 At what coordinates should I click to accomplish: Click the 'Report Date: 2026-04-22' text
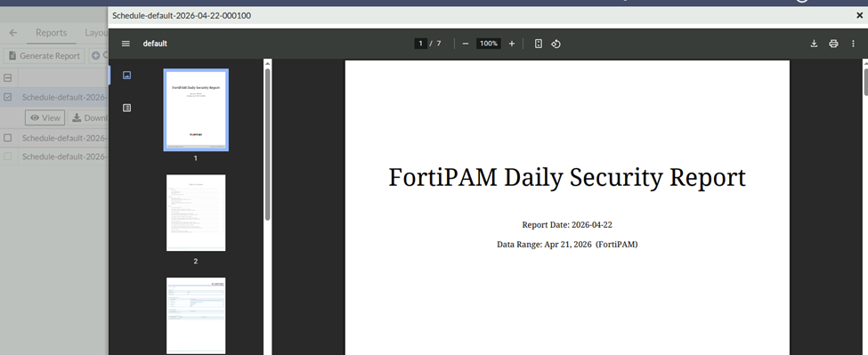(567, 225)
